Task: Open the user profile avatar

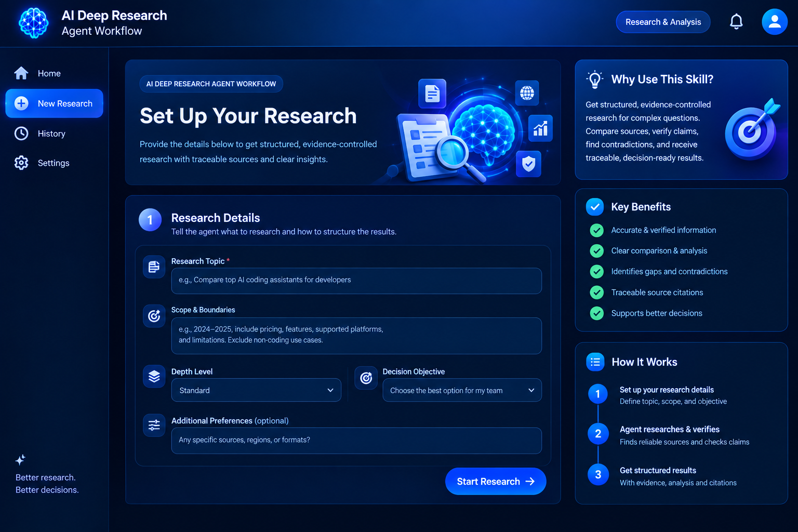Action: pyautogui.click(x=774, y=22)
